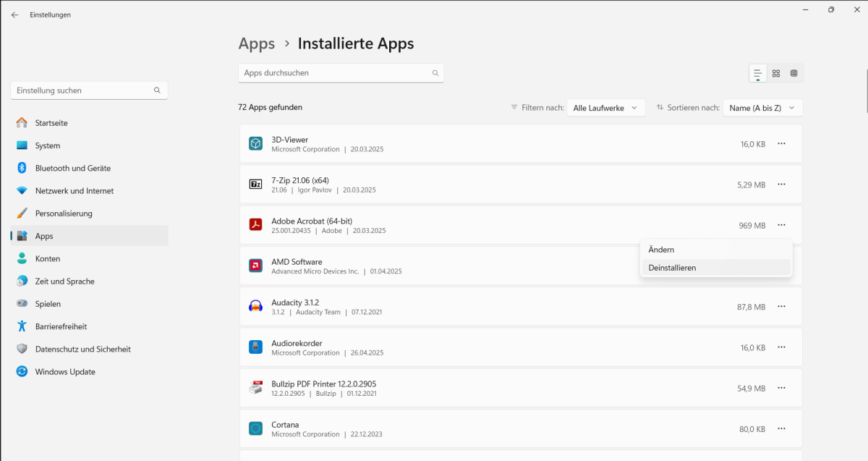This screenshot has width=868, height=461.
Task: Click the Apps breadcrumb link
Action: click(257, 43)
